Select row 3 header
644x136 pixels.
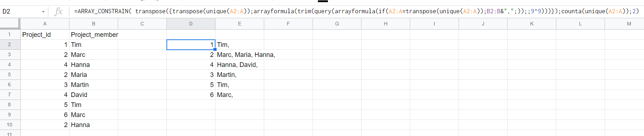click(x=10, y=55)
